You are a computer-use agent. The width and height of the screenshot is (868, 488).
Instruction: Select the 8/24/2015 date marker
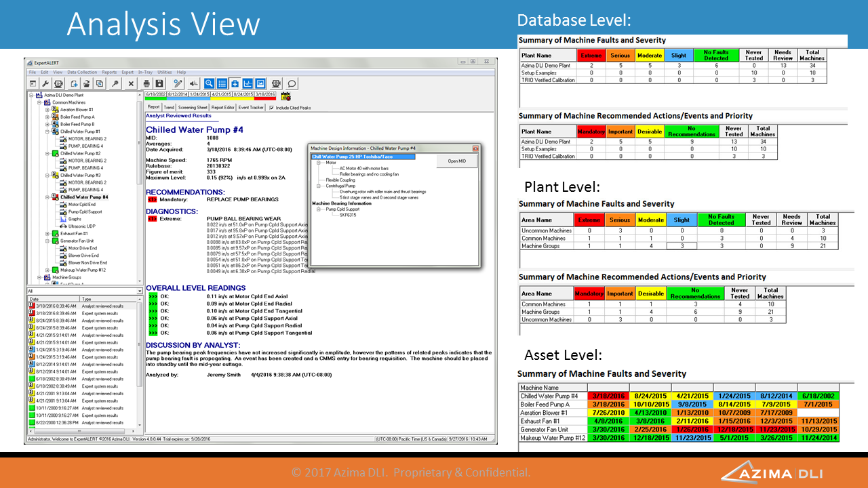[x=243, y=94]
